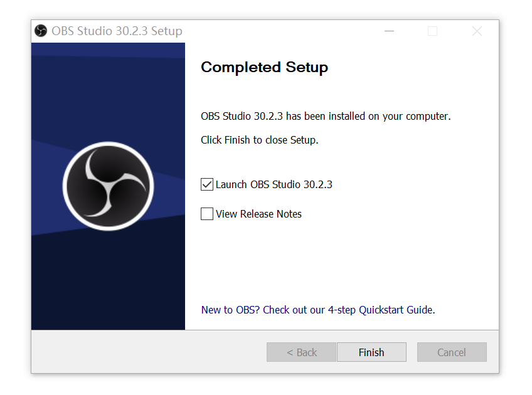This screenshot has width=532, height=395.
Task: Click "Click Finish to close Setup." text
Action: tap(260, 140)
